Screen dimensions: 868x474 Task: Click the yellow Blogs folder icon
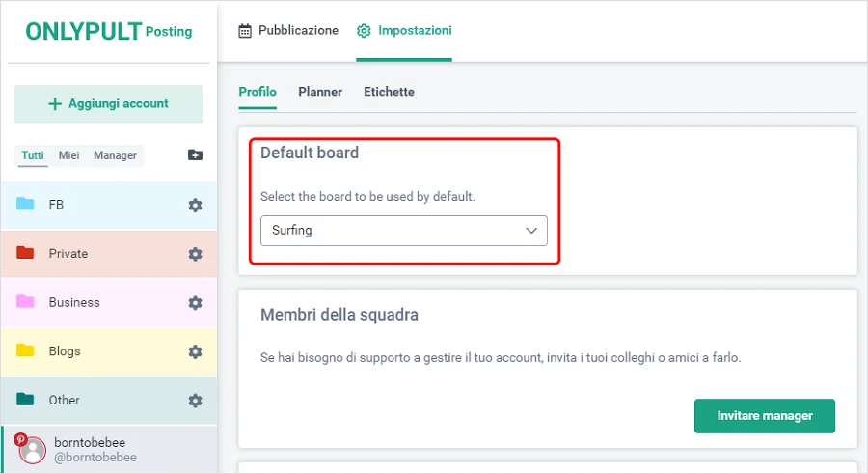point(26,350)
